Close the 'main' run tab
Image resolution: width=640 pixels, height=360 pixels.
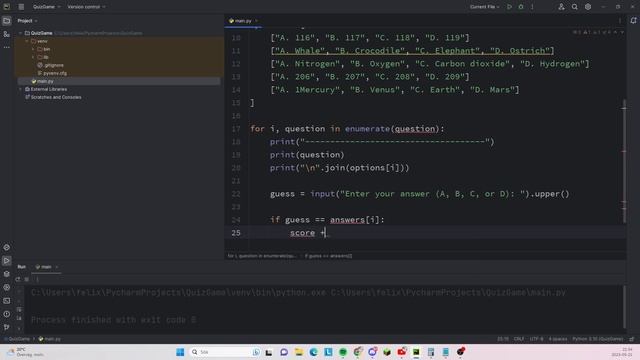point(57,267)
